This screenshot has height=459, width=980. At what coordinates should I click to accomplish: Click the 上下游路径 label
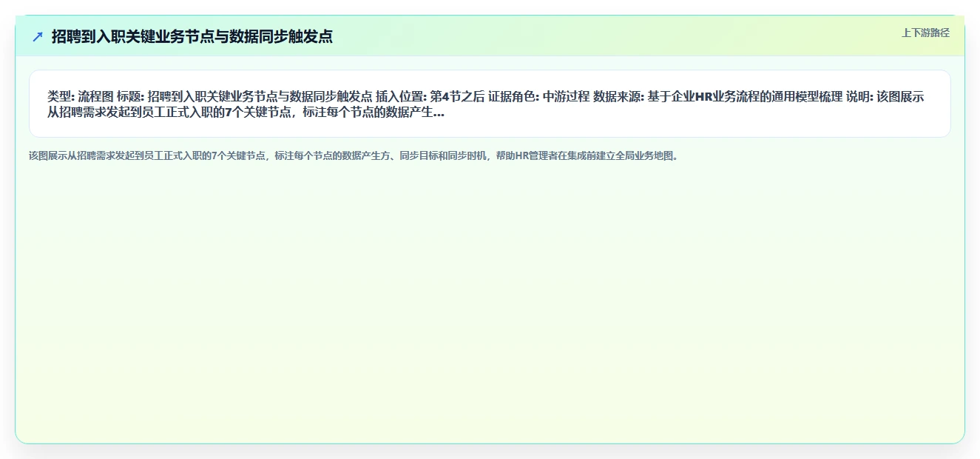925,33
